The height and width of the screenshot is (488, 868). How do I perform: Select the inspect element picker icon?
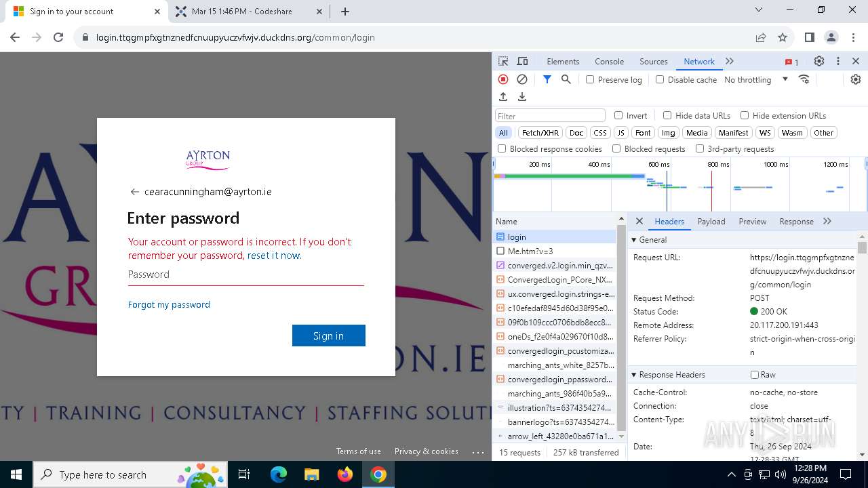[x=503, y=62]
